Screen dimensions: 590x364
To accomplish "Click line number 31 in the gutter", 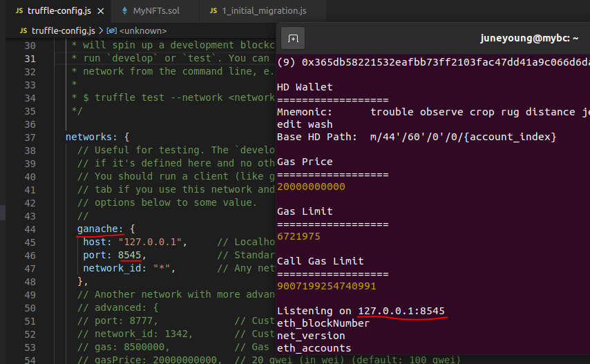I will (30, 59).
